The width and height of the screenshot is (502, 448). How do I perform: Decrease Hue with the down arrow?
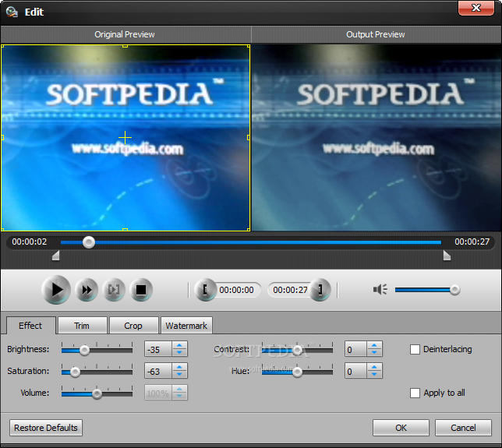coord(374,374)
